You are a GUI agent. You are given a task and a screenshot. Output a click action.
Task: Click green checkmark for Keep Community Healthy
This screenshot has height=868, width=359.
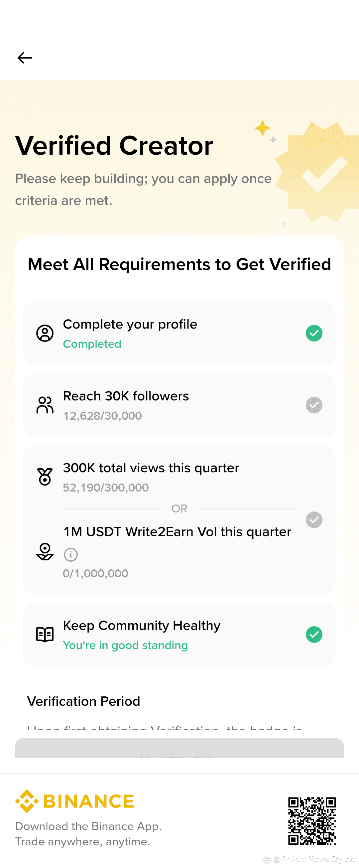[x=314, y=635]
